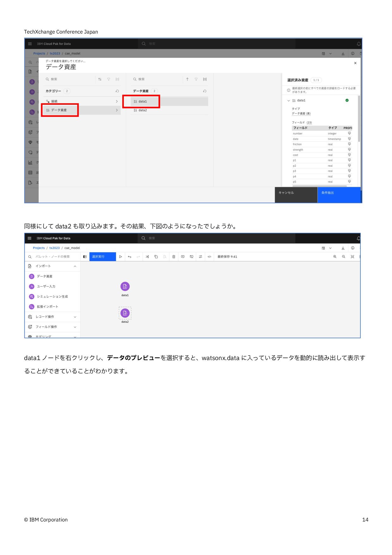The image size is (392, 555).
Task: Open tx2023 breadcrumb in lower screenshot
Action: pos(54,248)
